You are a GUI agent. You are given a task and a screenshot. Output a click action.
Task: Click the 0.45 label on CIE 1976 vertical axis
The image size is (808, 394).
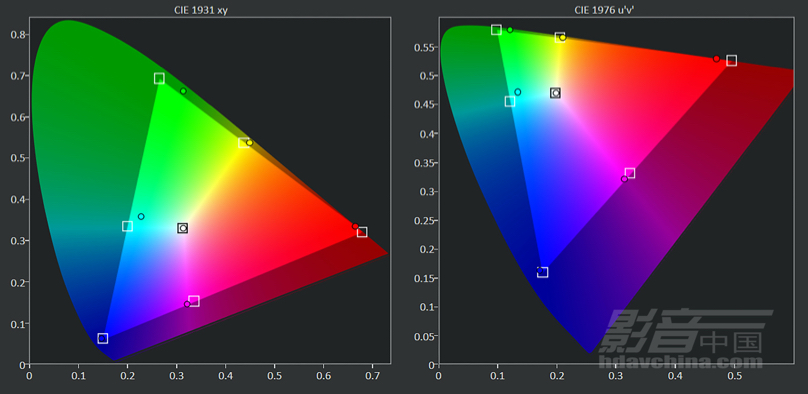click(424, 105)
